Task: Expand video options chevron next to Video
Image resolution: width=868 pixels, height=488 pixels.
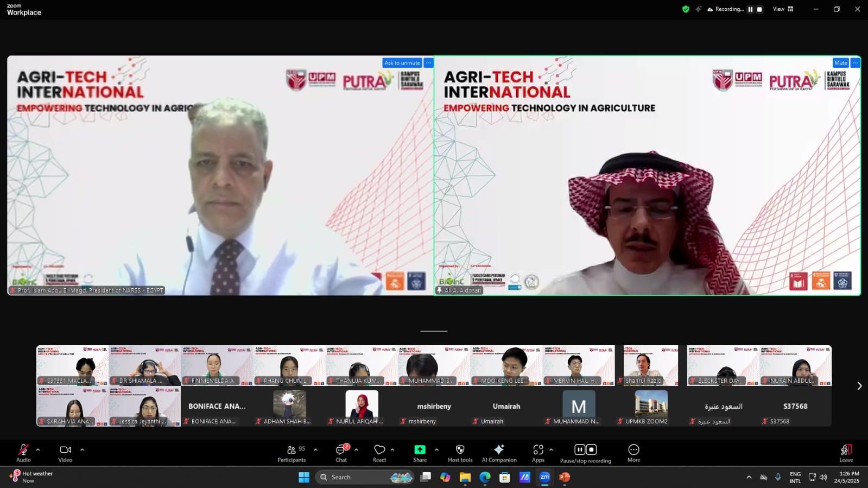Action: (82, 449)
